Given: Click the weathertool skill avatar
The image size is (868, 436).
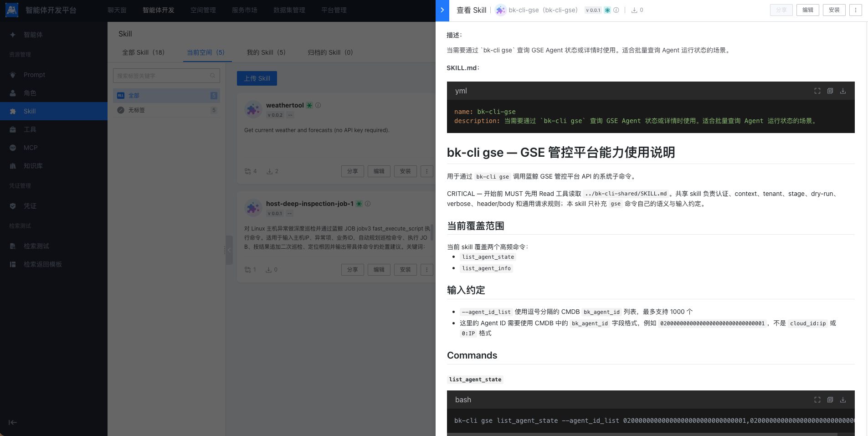Looking at the screenshot, I should [x=253, y=109].
